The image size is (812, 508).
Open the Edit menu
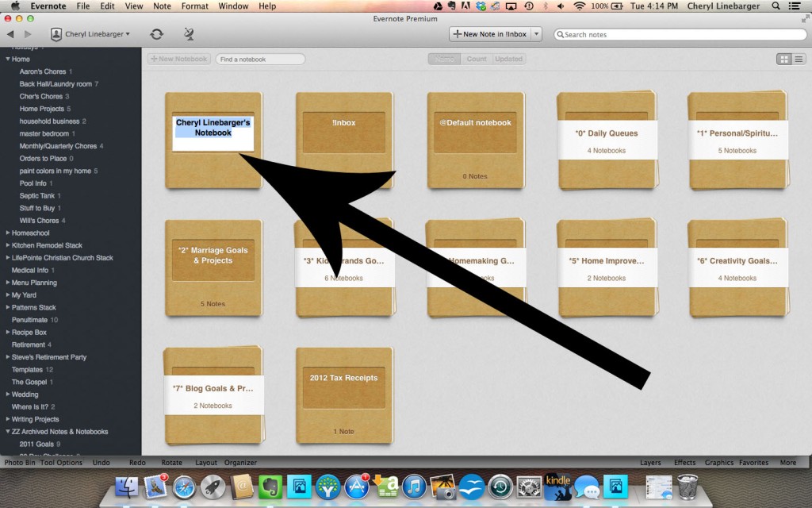[108, 6]
